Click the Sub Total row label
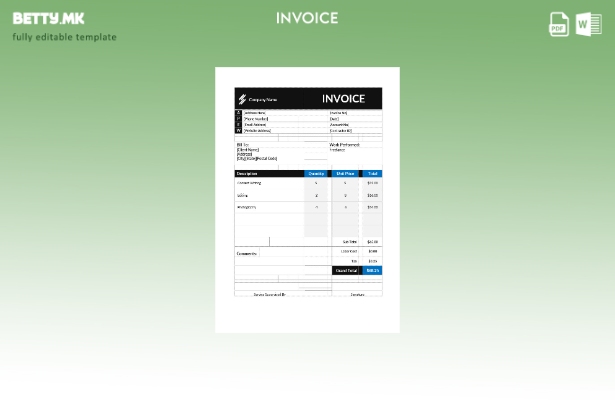The height and width of the screenshot is (400, 615). pos(349,241)
